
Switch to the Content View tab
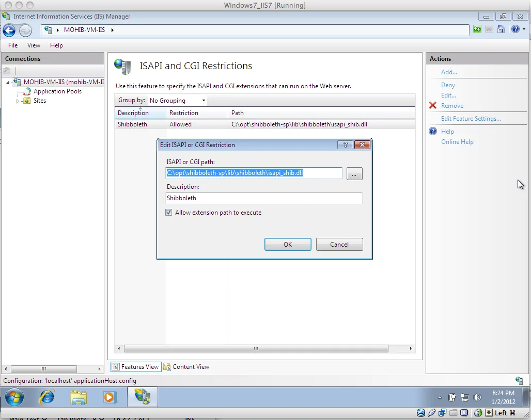click(186, 367)
